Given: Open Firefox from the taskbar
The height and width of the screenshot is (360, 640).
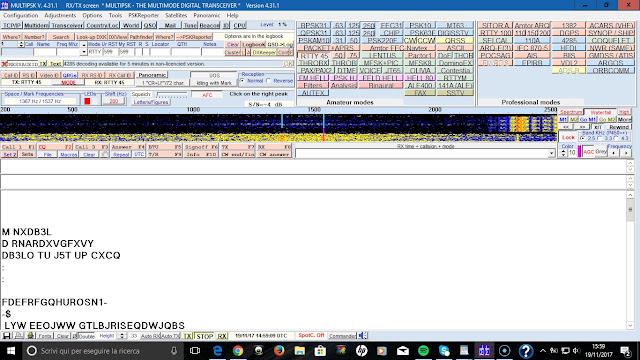Looking at the screenshot, I should 279,351.
